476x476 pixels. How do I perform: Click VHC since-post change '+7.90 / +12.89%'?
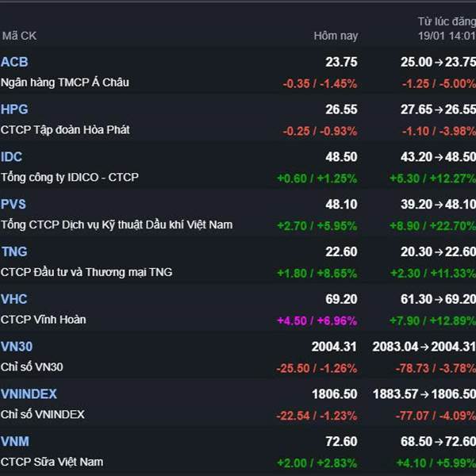[433, 321]
